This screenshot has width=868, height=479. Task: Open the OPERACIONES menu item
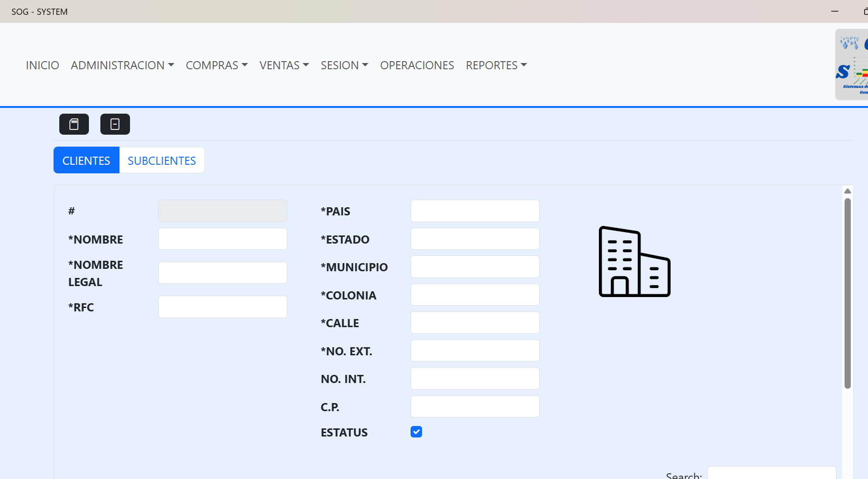[x=417, y=65]
